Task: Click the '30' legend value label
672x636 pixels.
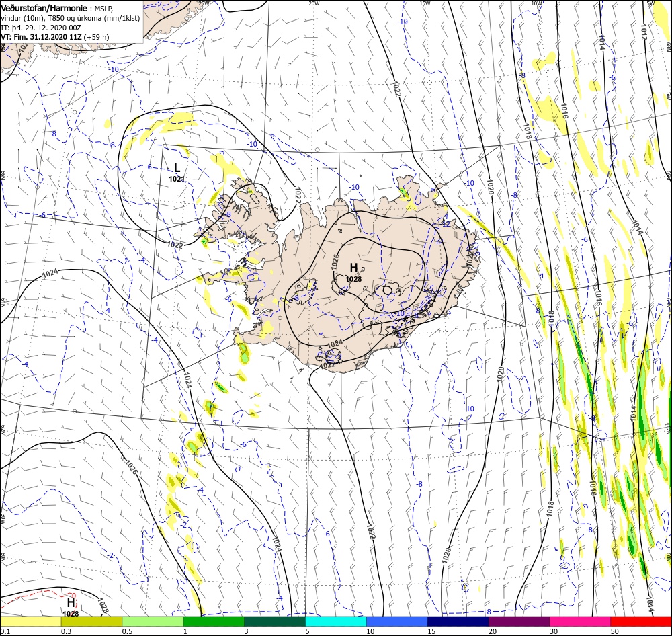Action: (554, 631)
